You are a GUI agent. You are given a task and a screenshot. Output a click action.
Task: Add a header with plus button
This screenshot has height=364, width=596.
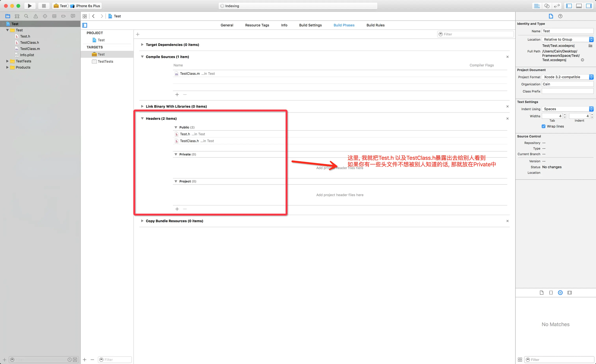coord(177,209)
